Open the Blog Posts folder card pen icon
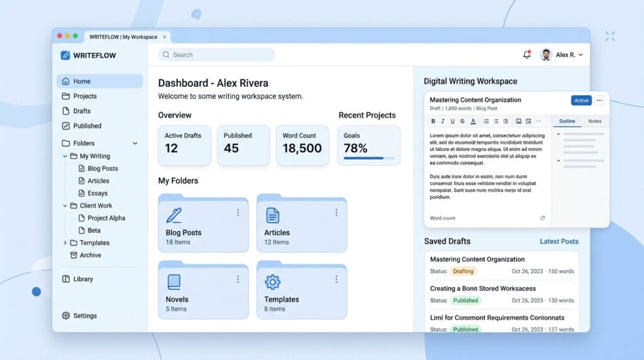This screenshot has height=360, width=644. 174,215
